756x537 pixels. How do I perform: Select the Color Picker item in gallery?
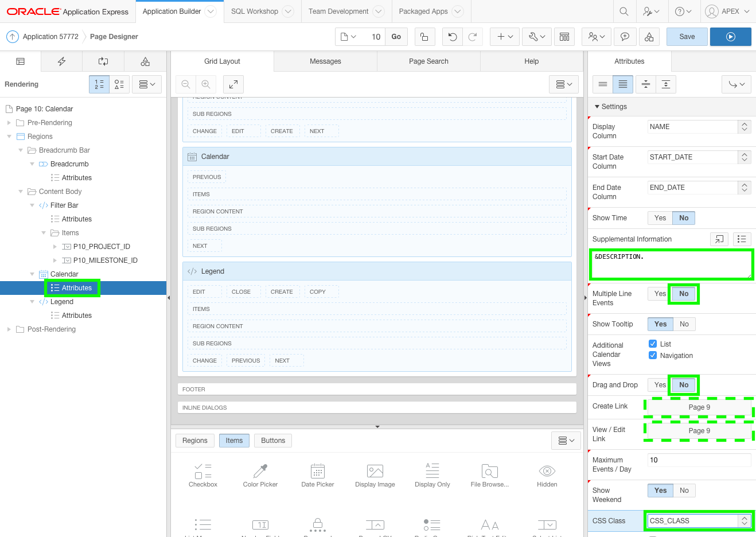click(x=260, y=475)
